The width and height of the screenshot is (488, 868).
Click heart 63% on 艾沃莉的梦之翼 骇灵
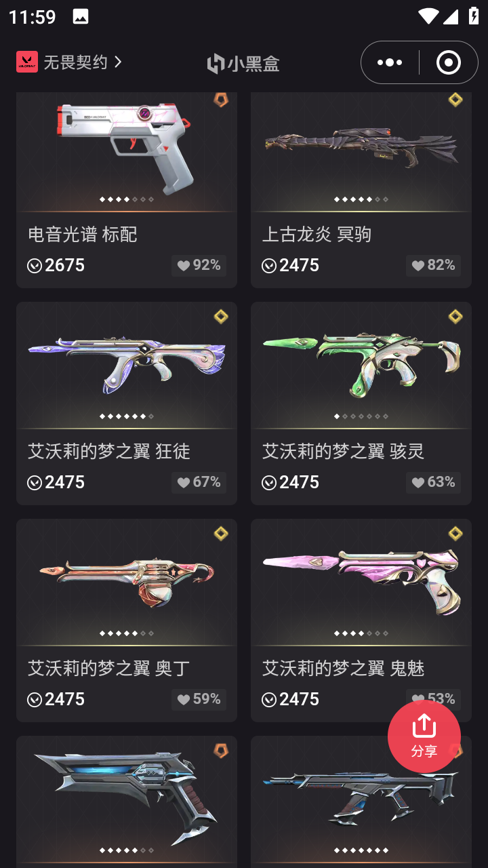(434, 482)
